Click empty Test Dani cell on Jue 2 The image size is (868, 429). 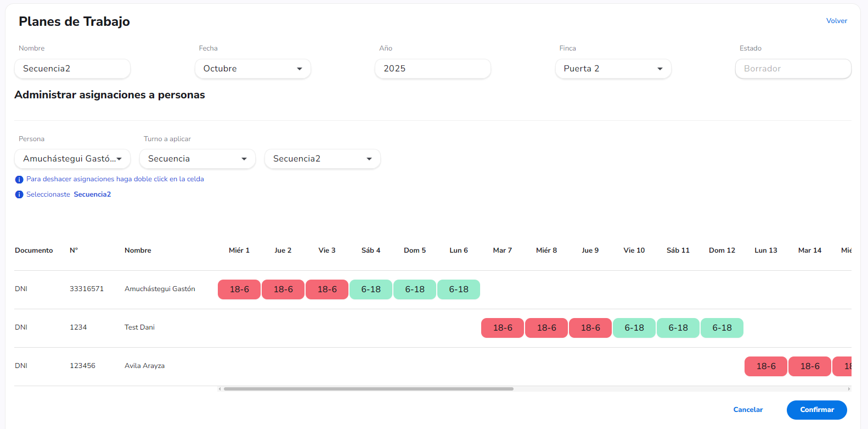click(x=283, y=328)
